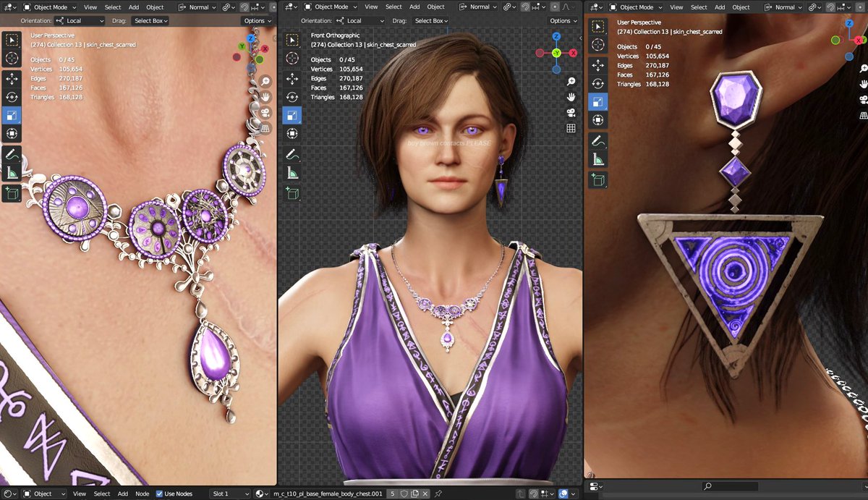This screenshot has width=868, height=500.
Task: Open Select menu in middle viewport
Action: coord(393,7)
